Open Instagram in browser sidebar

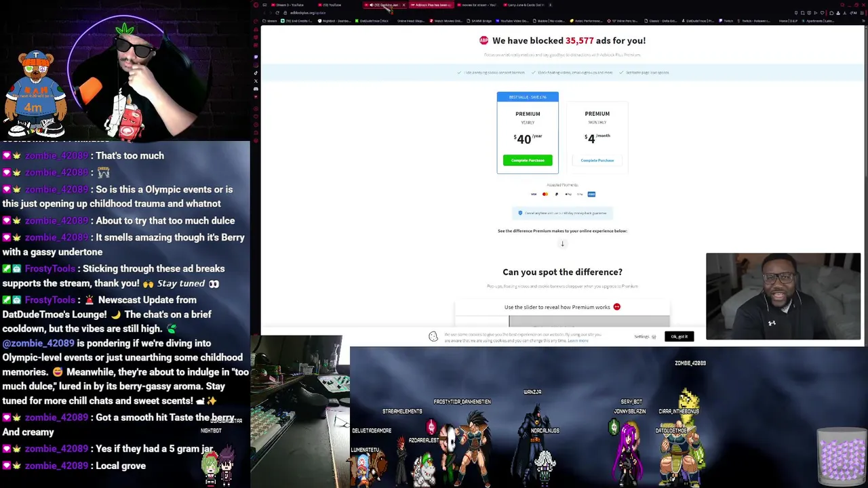(x=256, y=65)
